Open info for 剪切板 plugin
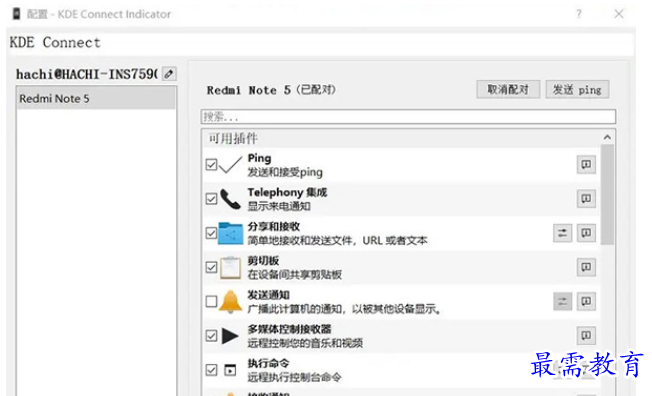 586,267
